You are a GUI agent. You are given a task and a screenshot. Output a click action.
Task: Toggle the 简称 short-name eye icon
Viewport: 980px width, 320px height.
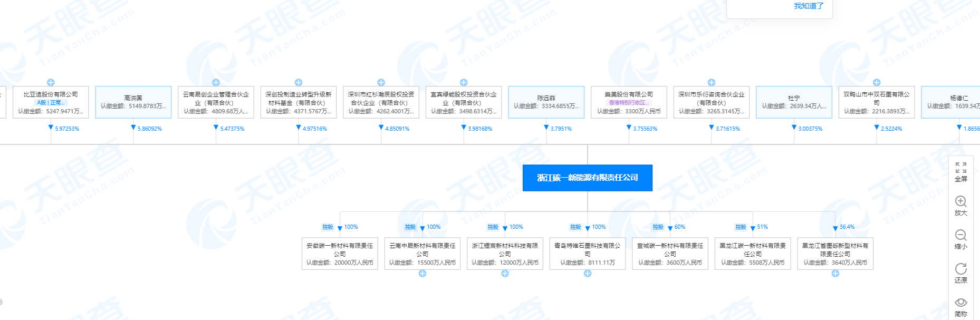tap(960, 303)
